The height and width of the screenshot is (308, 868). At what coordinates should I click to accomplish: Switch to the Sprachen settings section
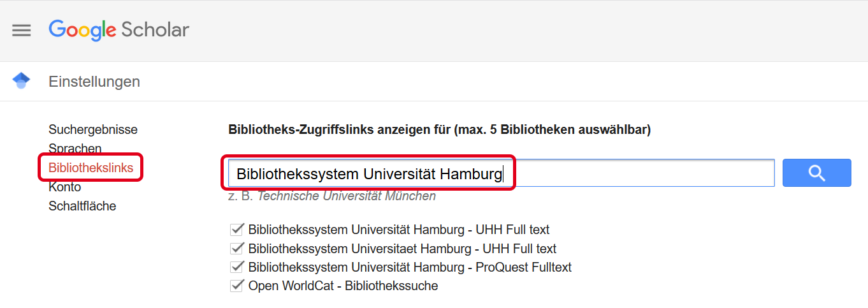tap(75, 149)
